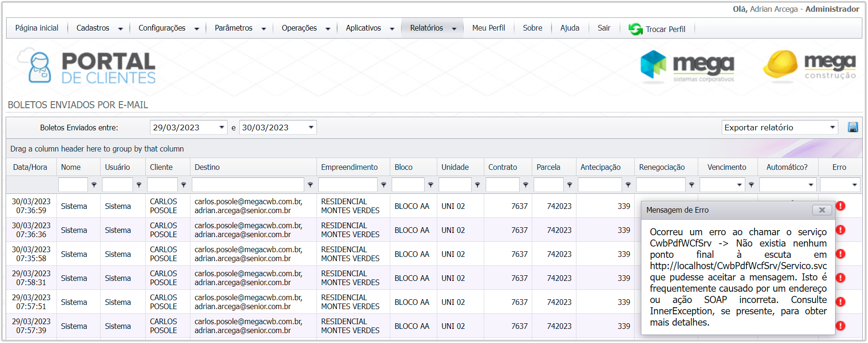The width and height of the screenshot is (868, 343).
Task: Click the red error icon in first row
Action: [841, 206]
